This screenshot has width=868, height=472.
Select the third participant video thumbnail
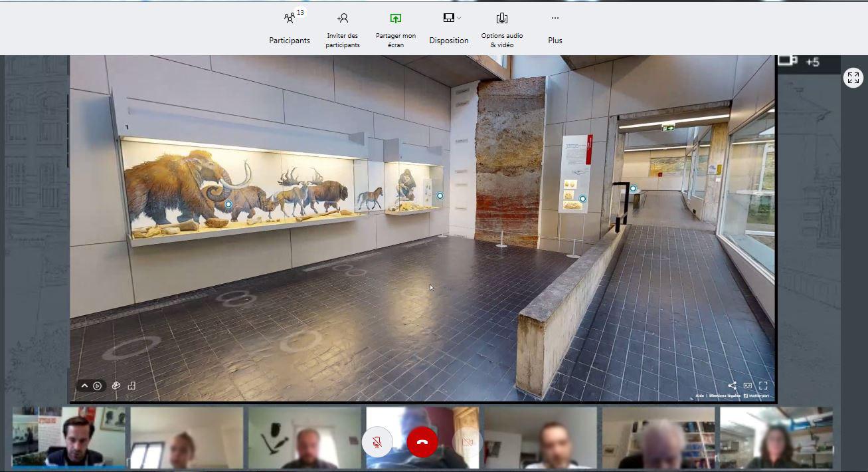[305, 437]
